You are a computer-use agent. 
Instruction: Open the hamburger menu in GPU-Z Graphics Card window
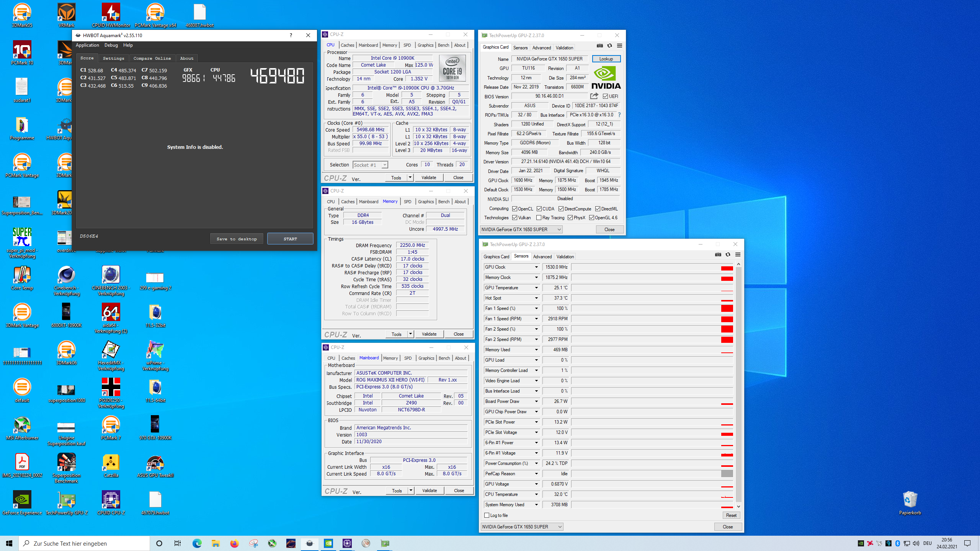[x=620, y=46]
